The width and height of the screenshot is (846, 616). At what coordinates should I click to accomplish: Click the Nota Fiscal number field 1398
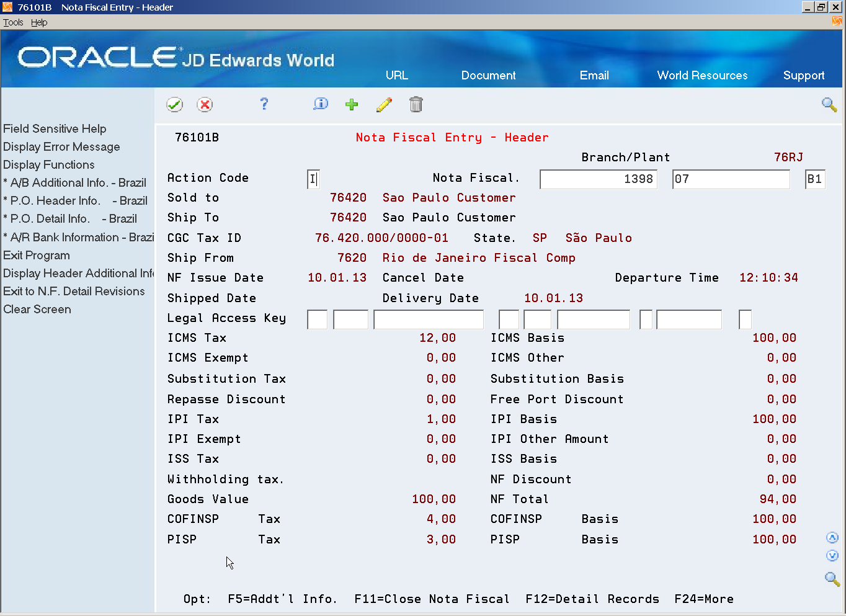click(599, 179)
